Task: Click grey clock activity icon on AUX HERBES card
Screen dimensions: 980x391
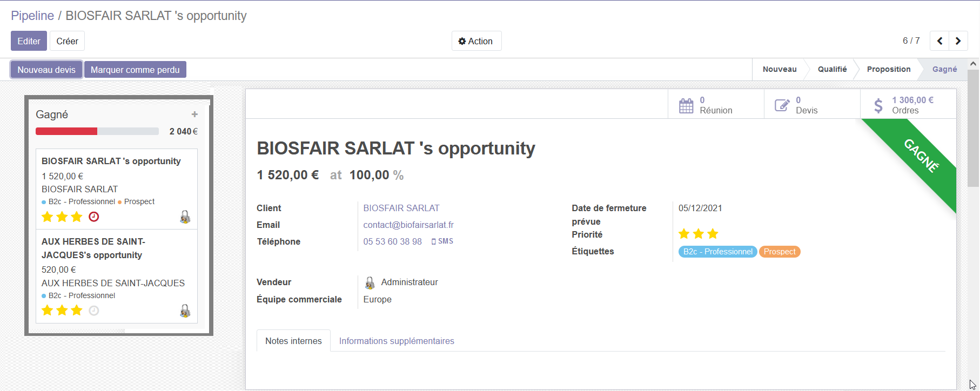Action: pyautogui.click(x=94, y=311)
